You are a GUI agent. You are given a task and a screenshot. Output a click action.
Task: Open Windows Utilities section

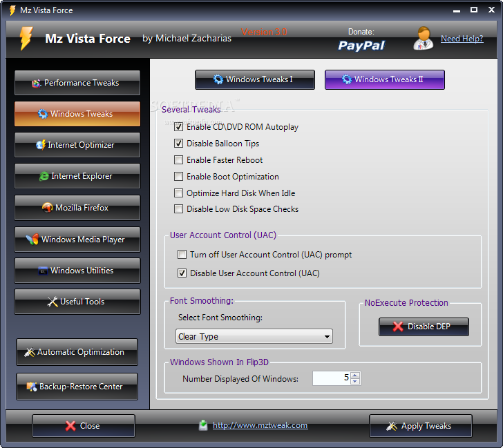[x=77, y=271]
